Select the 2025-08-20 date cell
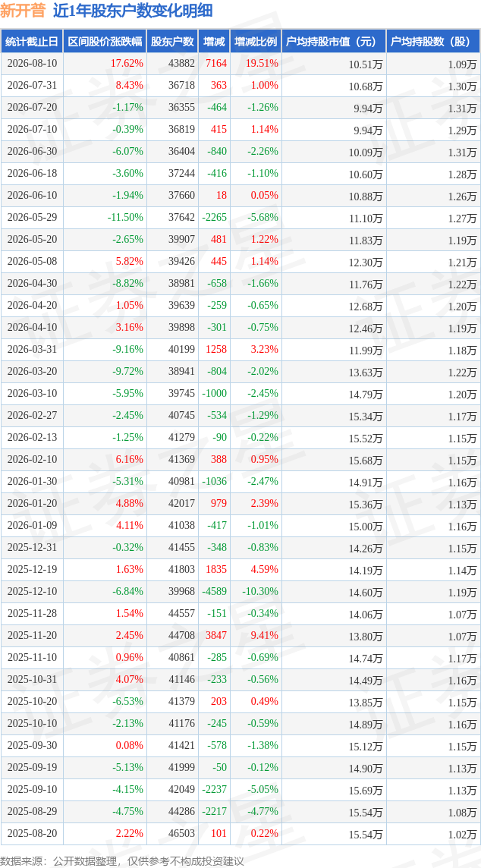The height and width of the screenshot is (868, 481). click(32, 833)
